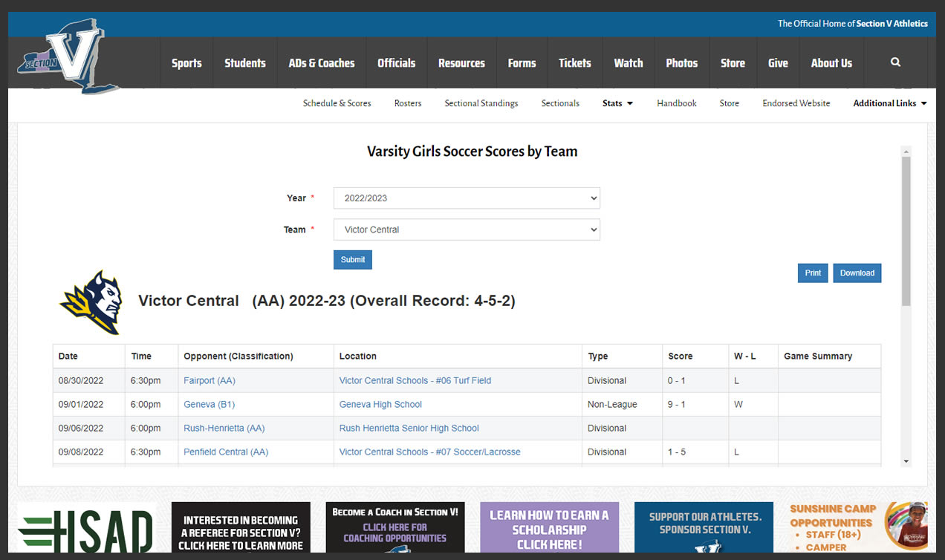Expand the Additional Links dropdown

[890, 103]
